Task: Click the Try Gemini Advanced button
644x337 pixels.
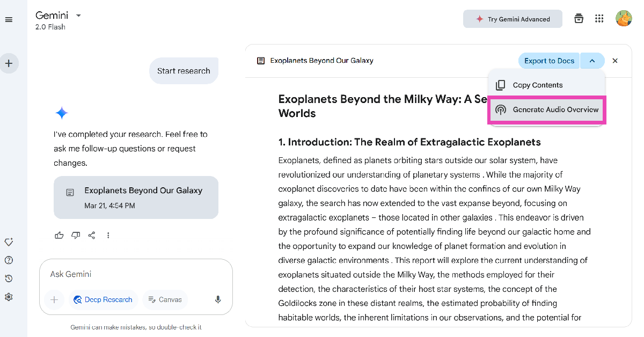Action: (x=513, y=19)
